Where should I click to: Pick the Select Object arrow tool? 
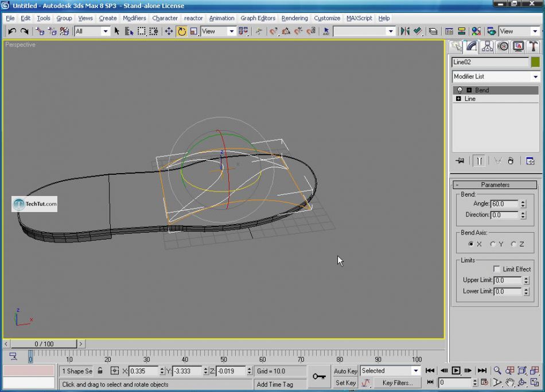click(x=117, y=32)
